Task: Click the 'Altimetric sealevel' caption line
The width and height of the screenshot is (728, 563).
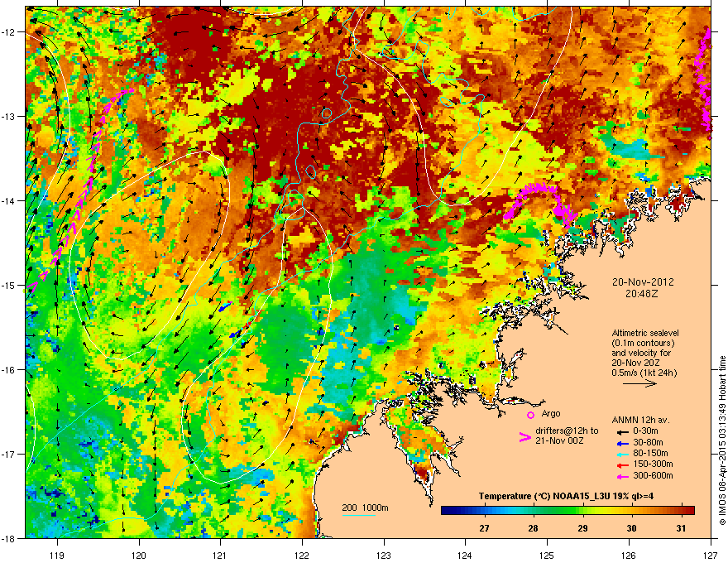Action: (645, 333)
